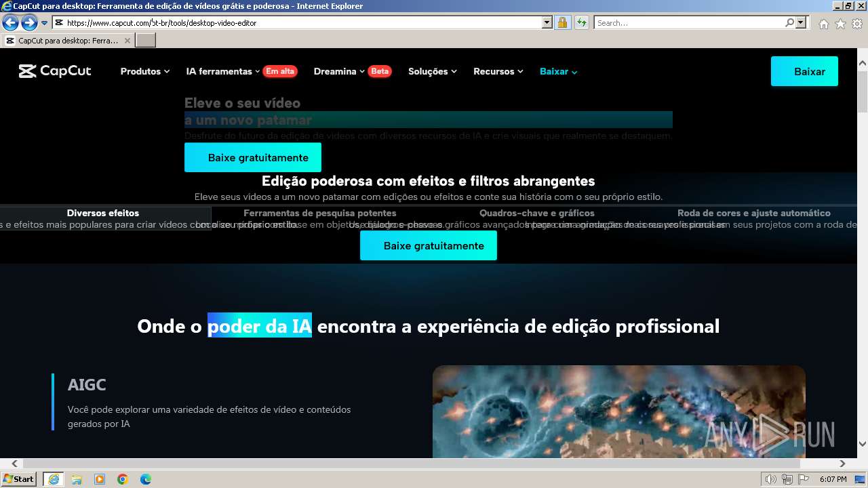Click the highlighted text poder da IA
Screen dimensions: 868x488
(260, 326)
